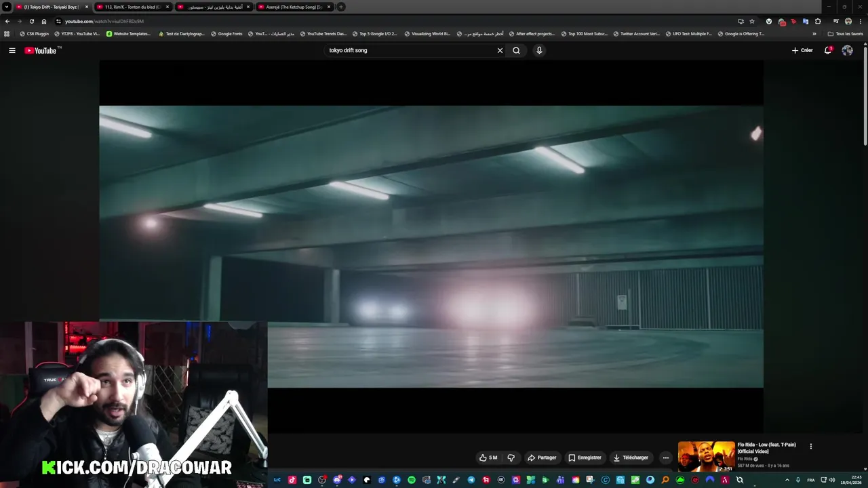Start voice search with microphone
Image resolution: width=868 pixels, height=488 pixels.
[539, 50]
